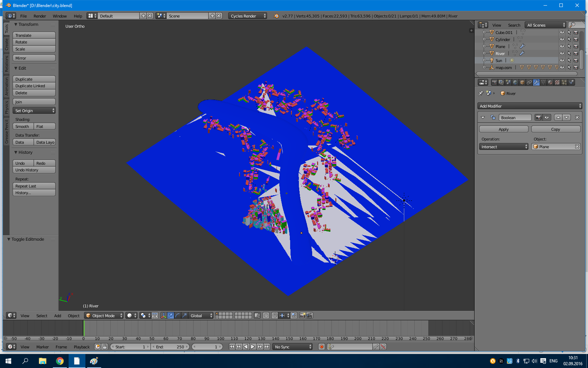The width and height of the screenshot is (588, 368).
Task: Click the Mirror button
Action: tap(34, 58)
